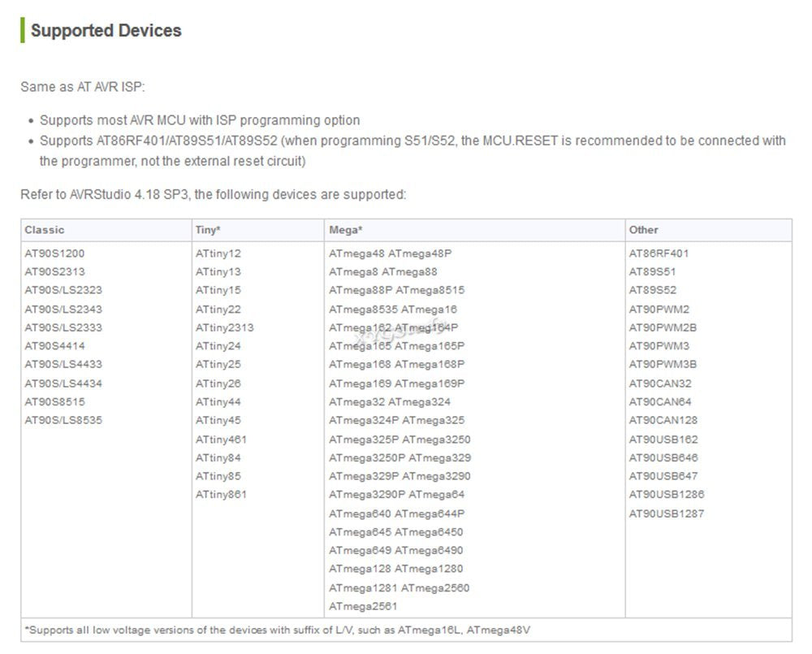This screenshot has width=812, height=654.
Task: Click the AT90PWM3B entry
Action: click(663, 364)
